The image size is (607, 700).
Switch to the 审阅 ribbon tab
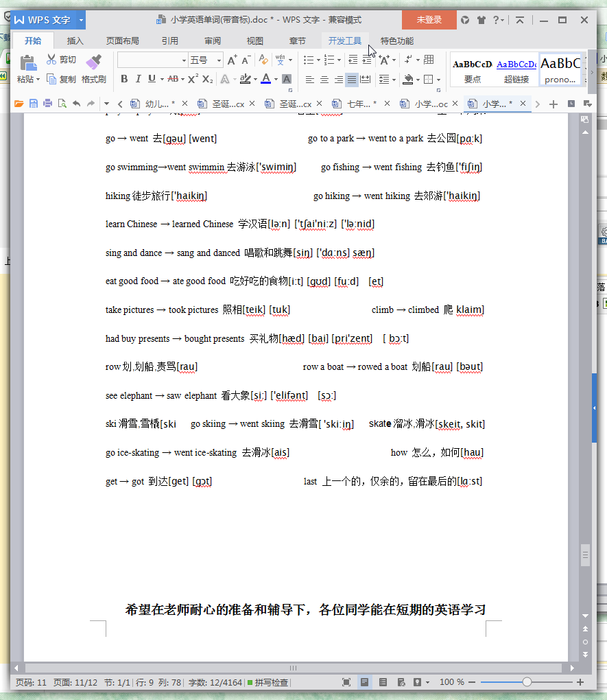click(213, 40)
